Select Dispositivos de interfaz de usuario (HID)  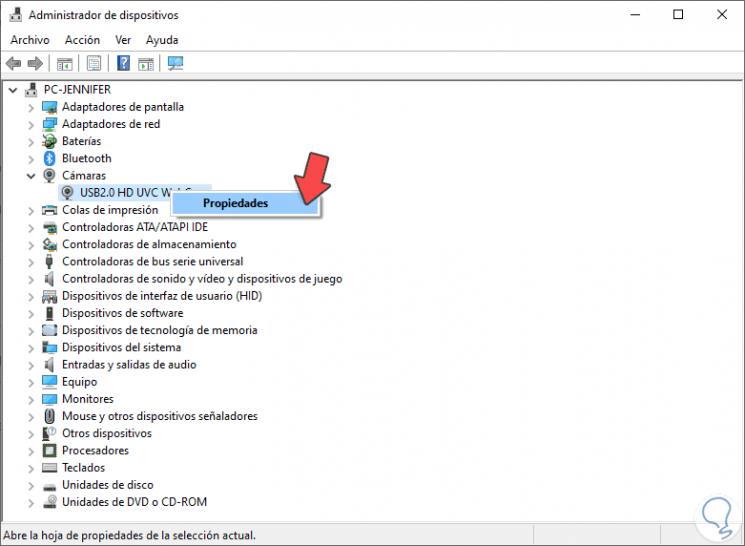pyautogui.click(x=162, y=296)
